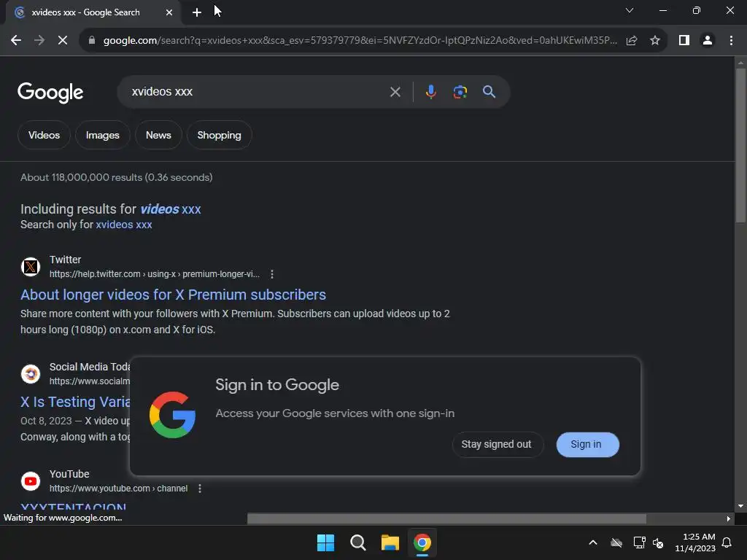
Task: Click the vertical scrollbar thumb
Action: (740, 145)
